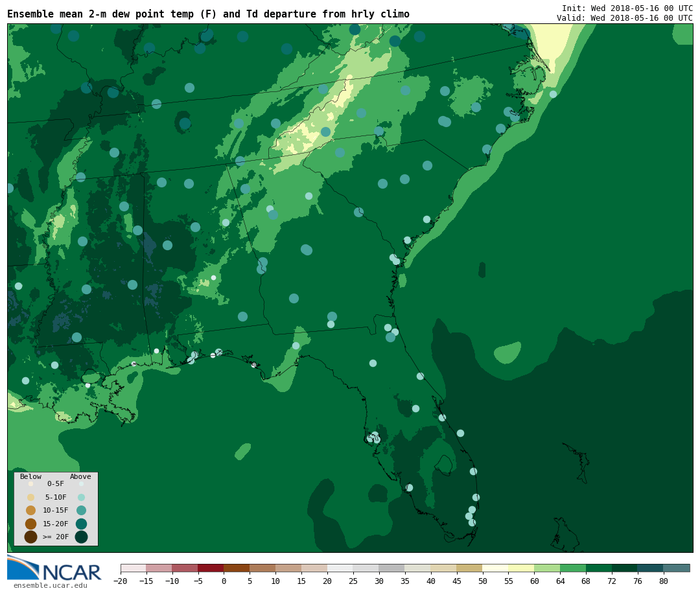Open the ensemble.ucar.edu link text

50,586
